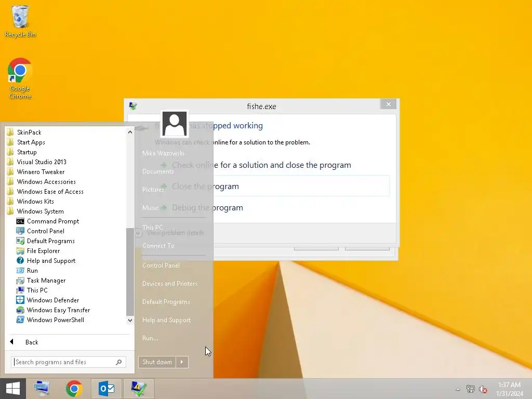Open Devices and Printers
The width and height of the screenshot is (532, 399).
click(170, 284)
